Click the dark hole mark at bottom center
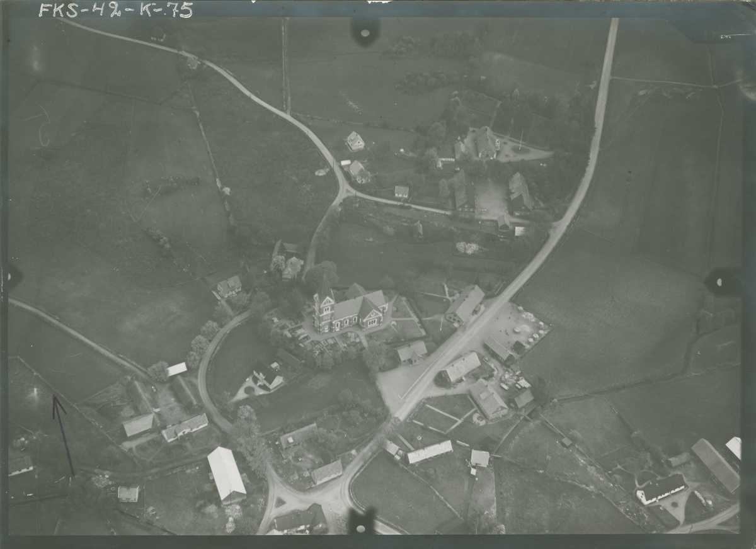This screenshot has width=756, height=549. point(362,521)
